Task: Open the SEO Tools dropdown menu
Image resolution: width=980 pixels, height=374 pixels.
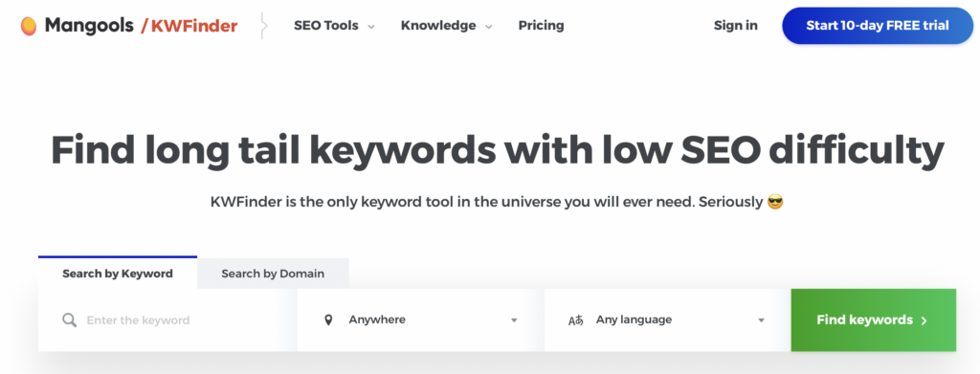Action: click(334, 26)
